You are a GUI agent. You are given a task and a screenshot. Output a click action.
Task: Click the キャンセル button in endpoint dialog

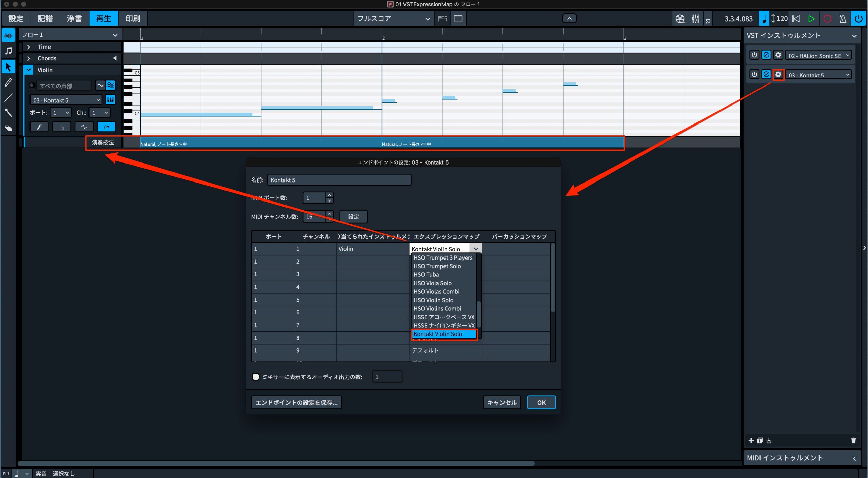502,403
